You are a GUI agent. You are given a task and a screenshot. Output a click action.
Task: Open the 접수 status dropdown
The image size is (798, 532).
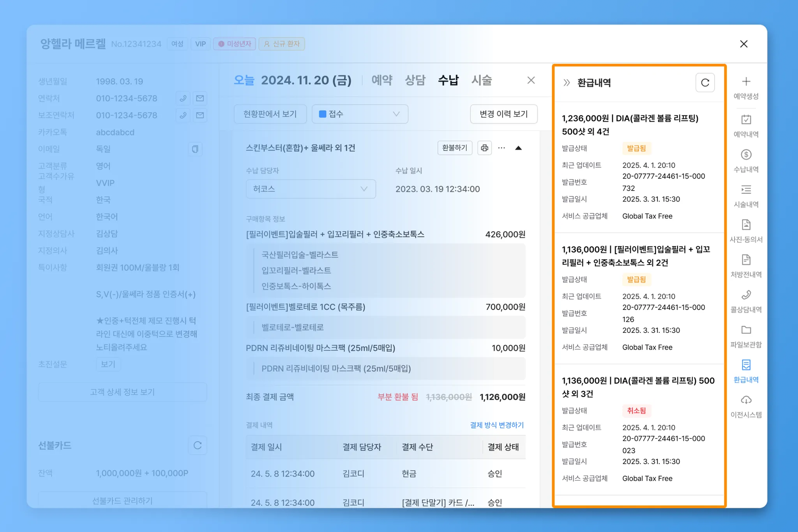[360, 114]
